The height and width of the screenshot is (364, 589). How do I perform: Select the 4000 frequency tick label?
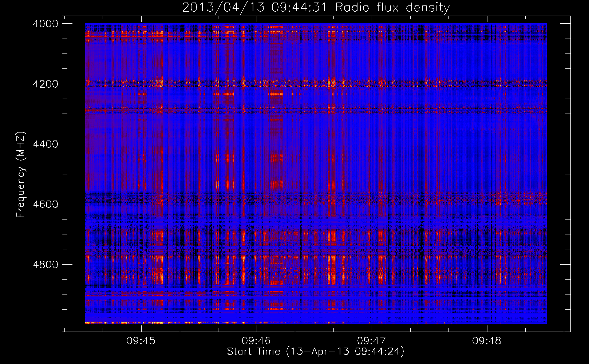point(46,24)
